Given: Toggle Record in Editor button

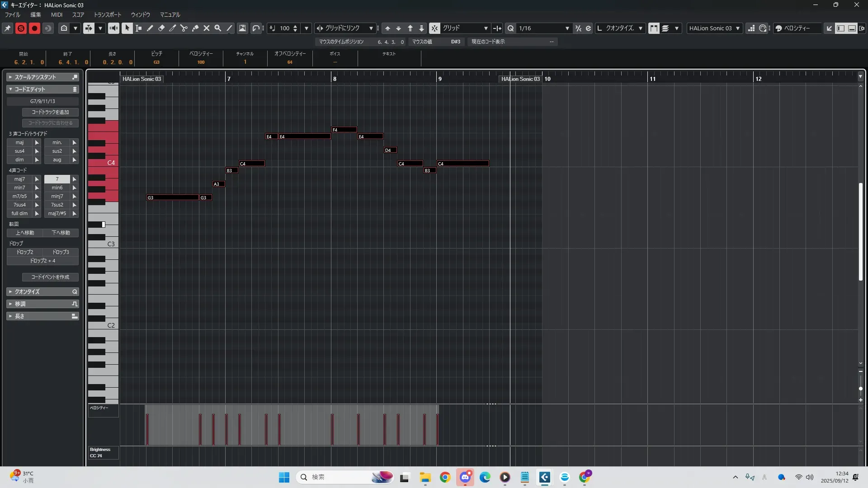Looking at the screenshot, I should [x=34, y=28].
